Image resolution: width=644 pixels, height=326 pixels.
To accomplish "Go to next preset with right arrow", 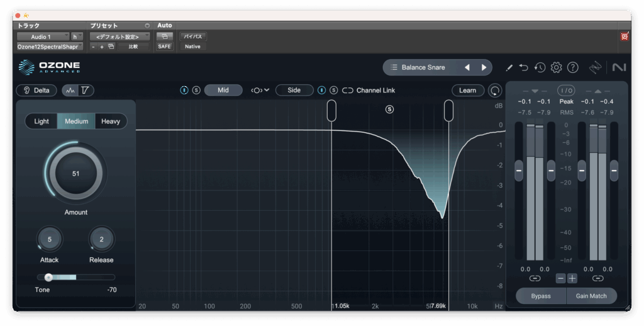I will 484,67.
